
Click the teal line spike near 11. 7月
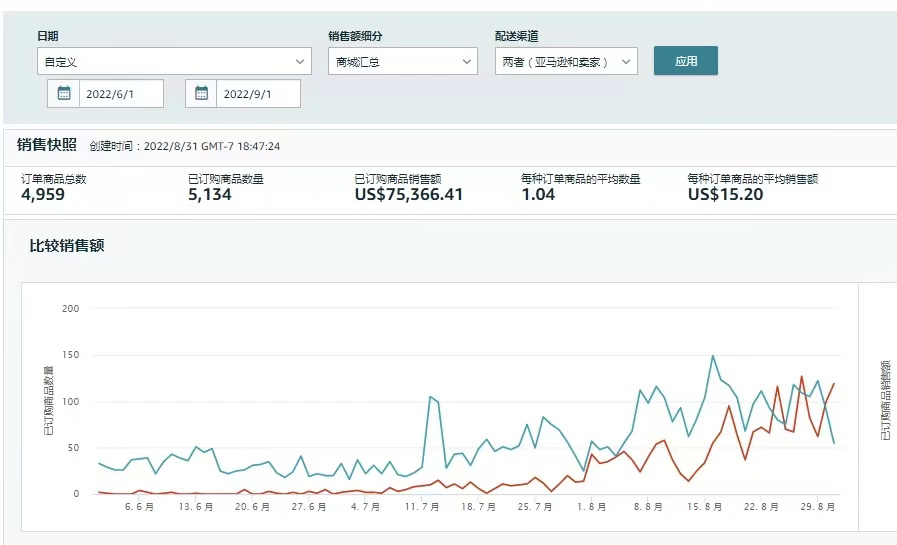tap(430, 397)
